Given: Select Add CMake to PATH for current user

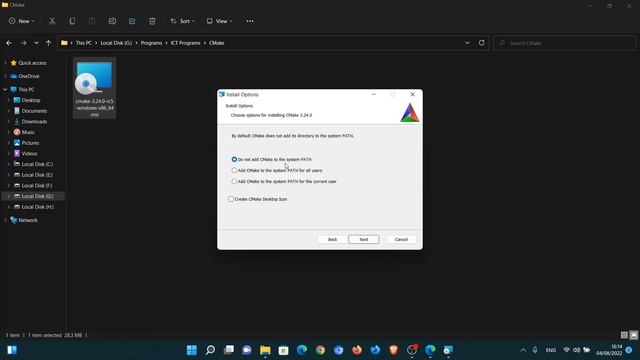Looking at the screenshot, I should tap(234, 181).
